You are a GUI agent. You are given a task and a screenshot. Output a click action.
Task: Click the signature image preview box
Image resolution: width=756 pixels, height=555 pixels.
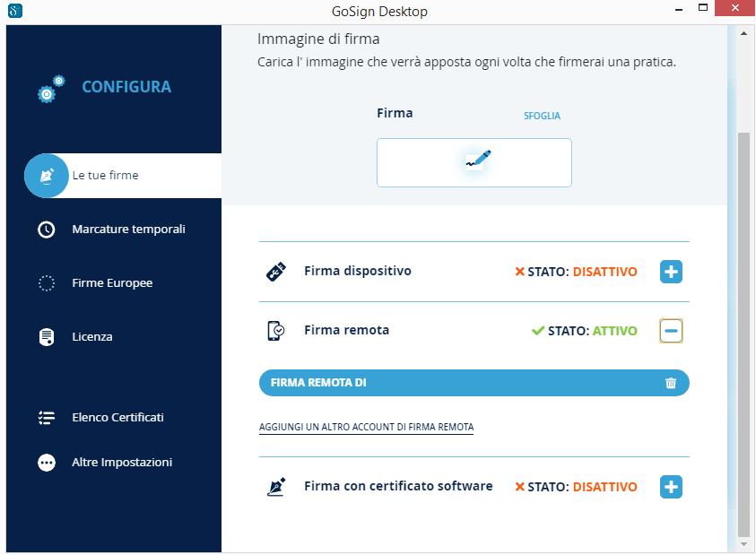pyautogui.click(x=474, y=162)
